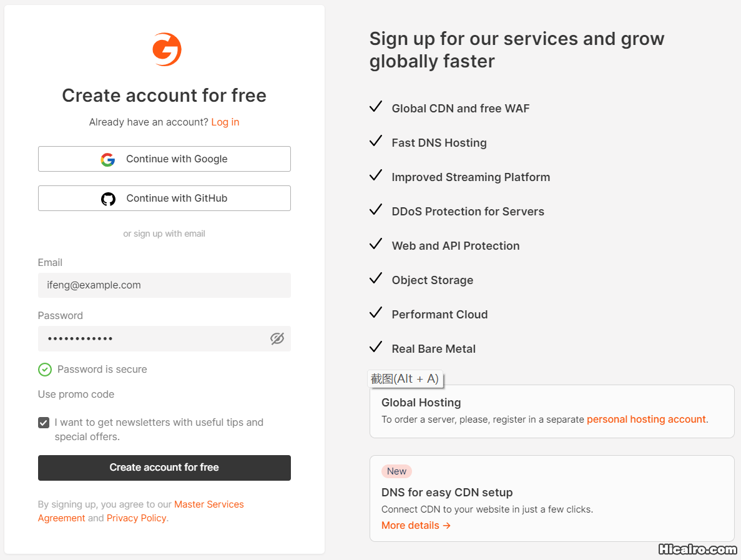Click checkmark beside Fast DNS Hosting
741x560 pixels.
[376, 142]
